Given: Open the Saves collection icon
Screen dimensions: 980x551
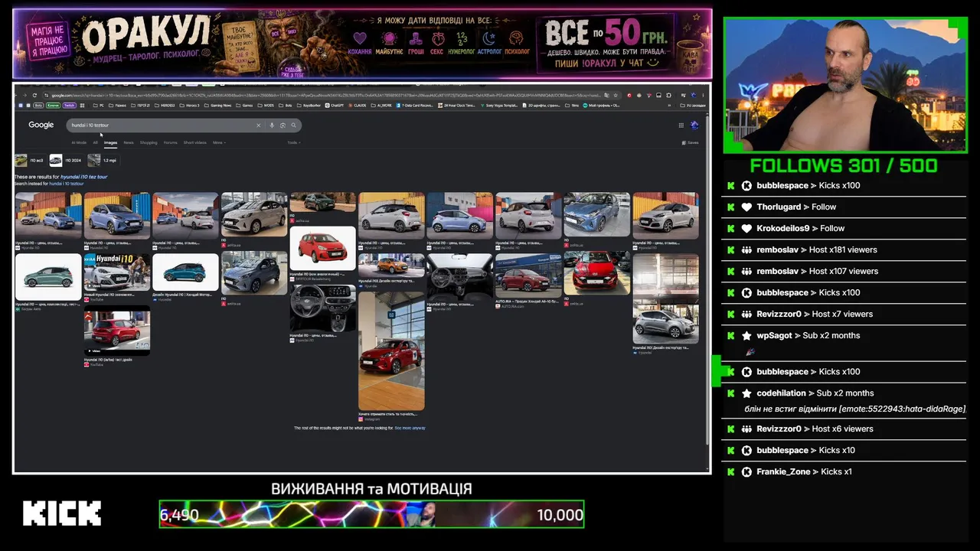Looking at the screenshot, I should (691, 142).
